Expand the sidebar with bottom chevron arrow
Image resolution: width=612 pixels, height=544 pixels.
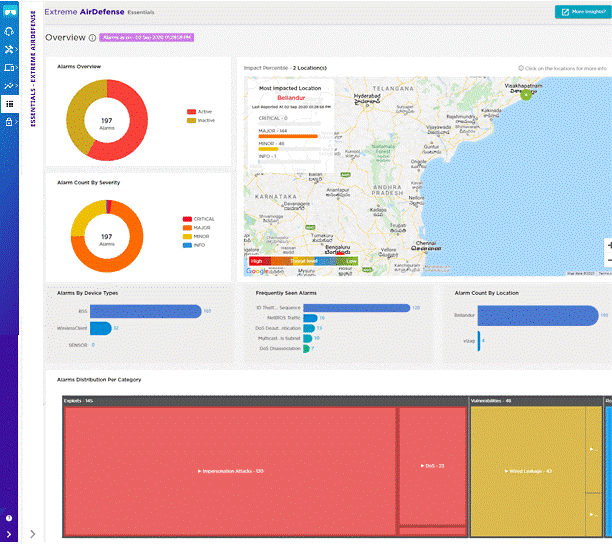click(33, 534)
